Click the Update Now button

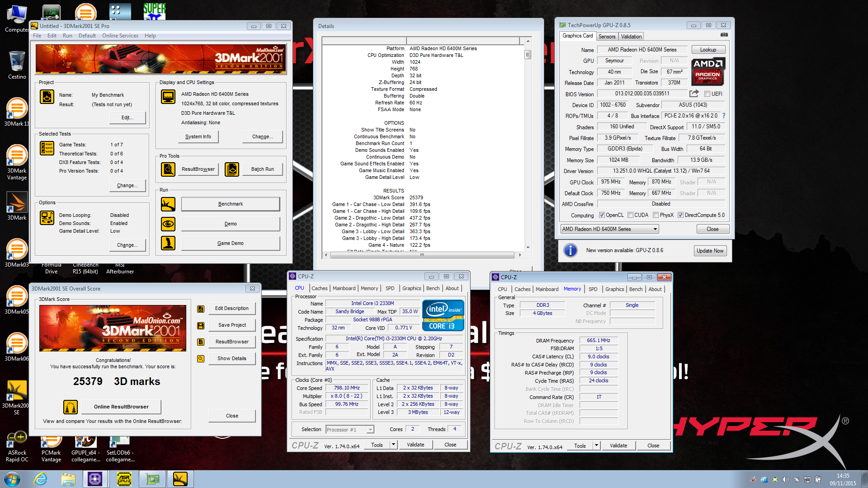(x=710, y=251)
